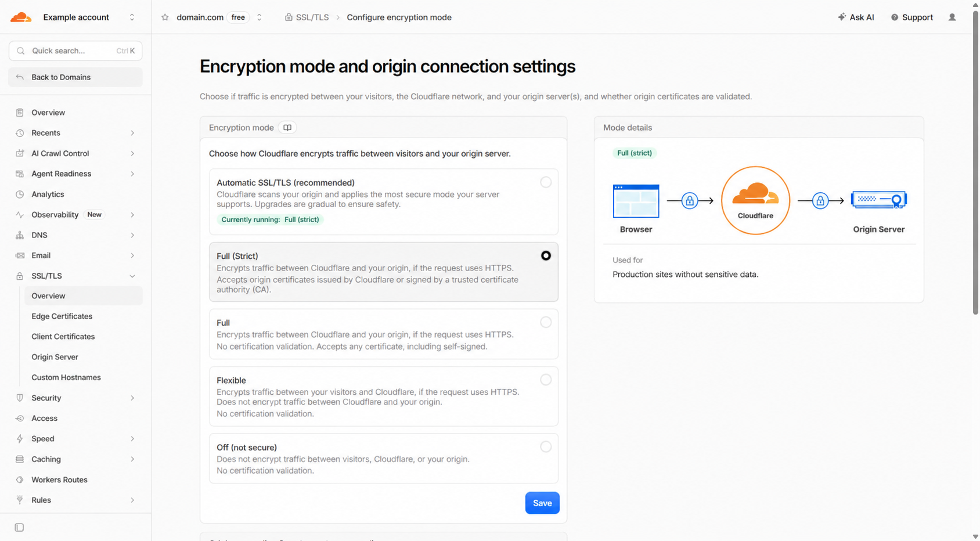Image resolution: width=980 pixels, height=541 pixels.
Task: Click the Access icon in sidebar
Action: click(x=20, y=419)
